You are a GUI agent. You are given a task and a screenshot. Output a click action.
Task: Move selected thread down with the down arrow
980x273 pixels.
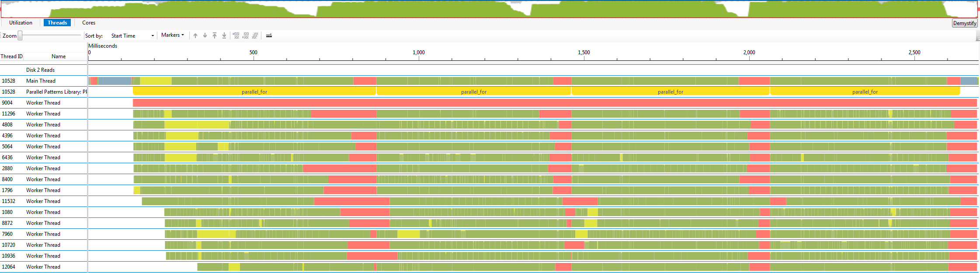click(205, 35)
